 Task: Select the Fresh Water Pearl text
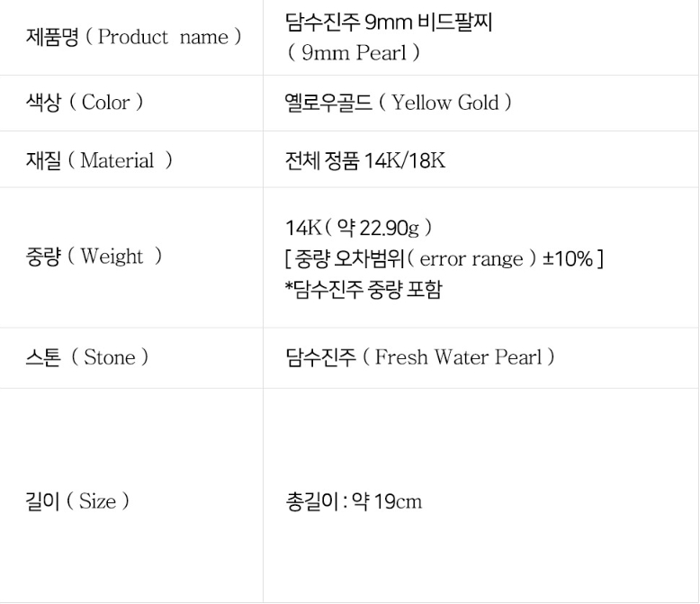click(459, 357)
